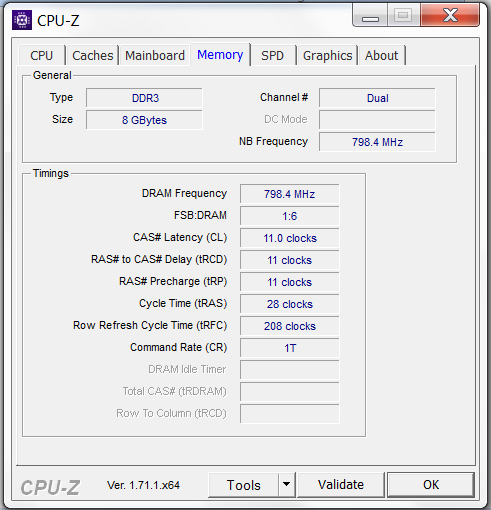Screen dimensions: 491x510
Task: Click the memory Type DDR3 field
Action: 144,98
